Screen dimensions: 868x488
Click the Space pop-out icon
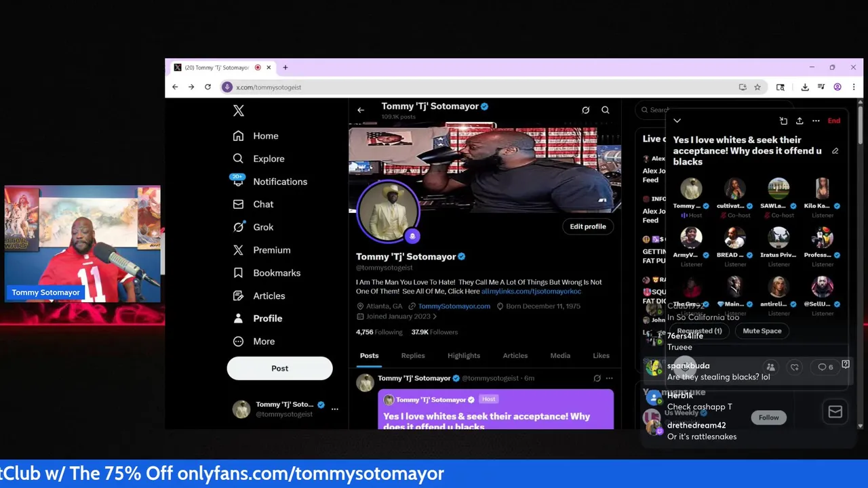(x=783, y=121)
